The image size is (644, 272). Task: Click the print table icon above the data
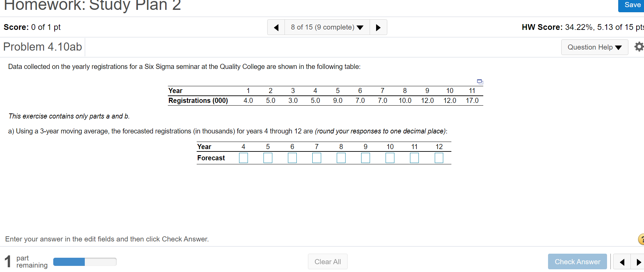(x=480, y=81)
